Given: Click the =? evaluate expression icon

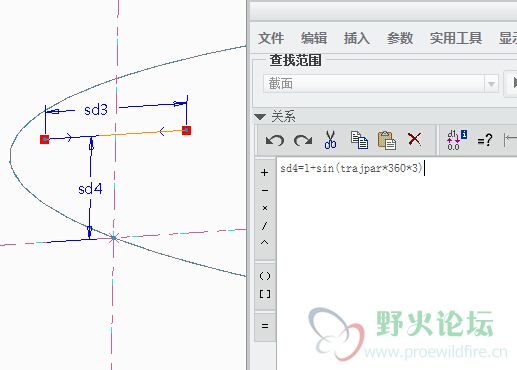Looking at the screenshot, I should pyautogui.click(x=485, y=140).
